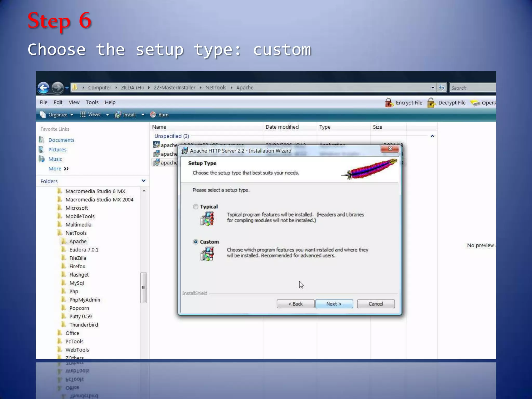Open the Tools menu
The width and height of the screenshot is (532, 399).
coord(92,102)
